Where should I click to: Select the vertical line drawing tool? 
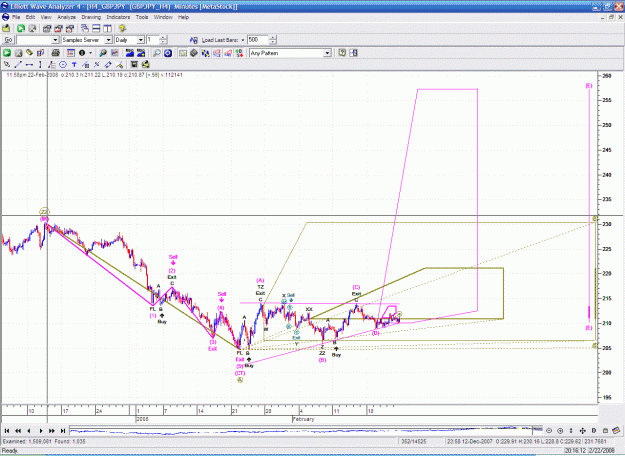(x=40, y=64)
